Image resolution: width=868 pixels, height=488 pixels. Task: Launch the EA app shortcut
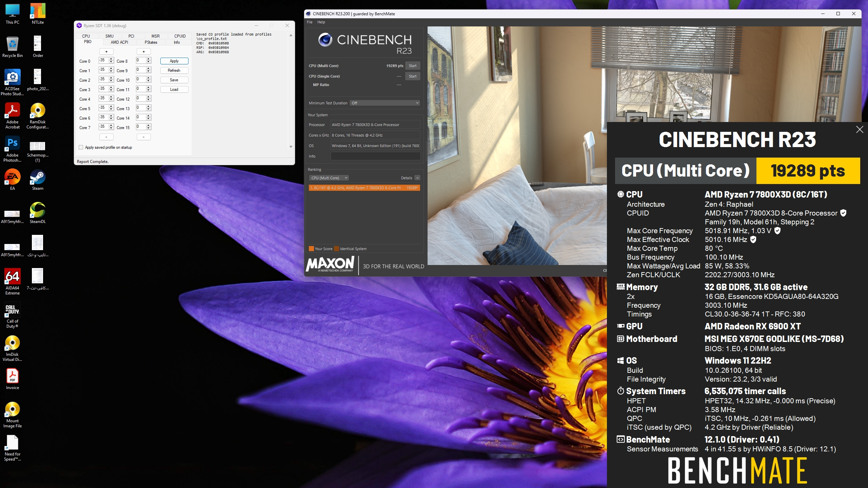[13, 180]
